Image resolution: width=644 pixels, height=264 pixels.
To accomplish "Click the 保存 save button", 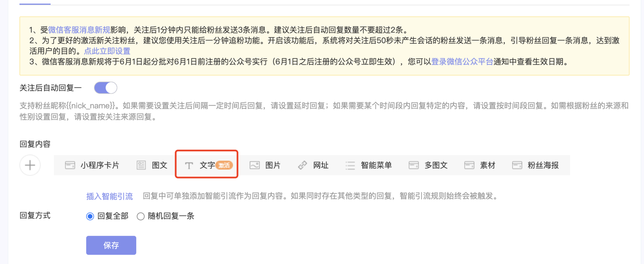I will click(111, 245).
